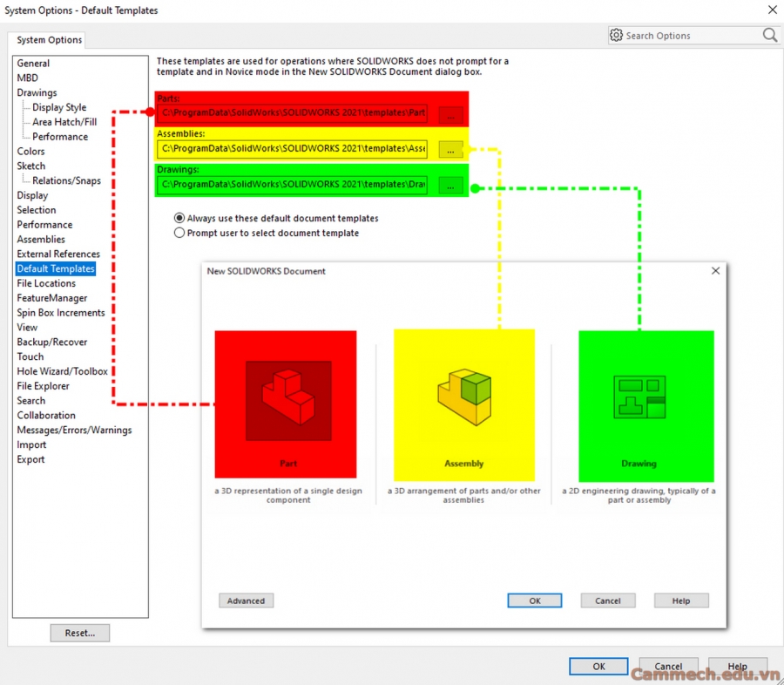Open Relations/Snaps under Sketch
Screen dimensions: 784x685
(x=66, y=180)
